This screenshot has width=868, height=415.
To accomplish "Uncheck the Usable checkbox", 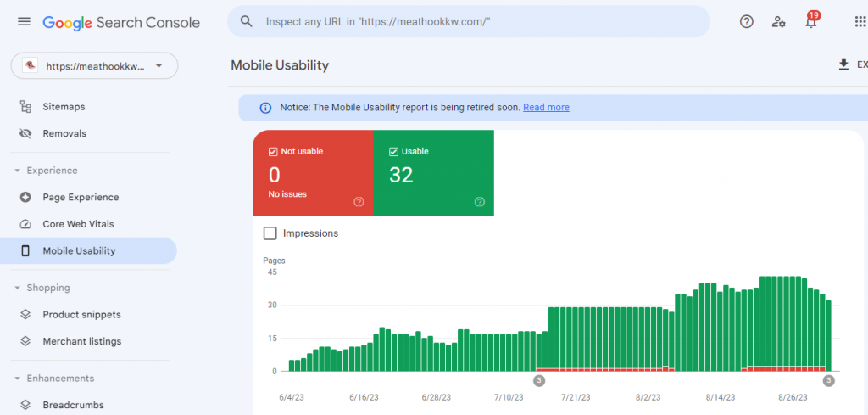I will 393,151.
